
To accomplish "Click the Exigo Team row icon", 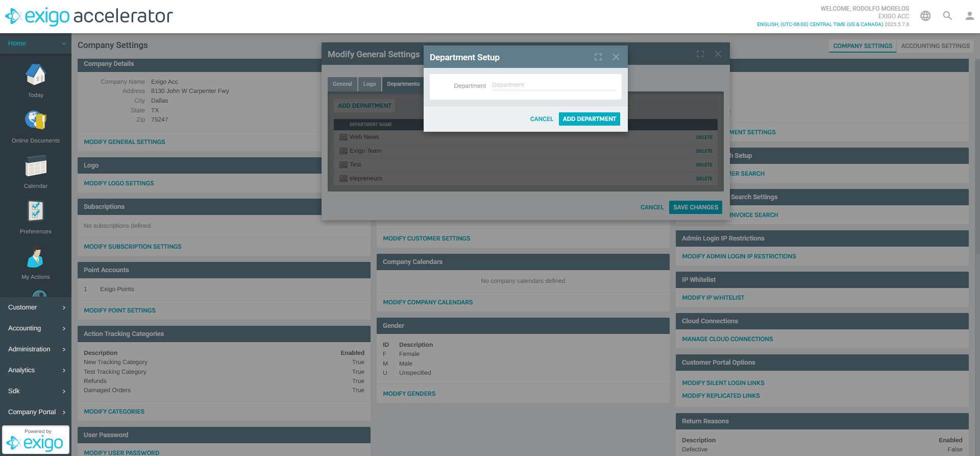I will coord(344,151).
